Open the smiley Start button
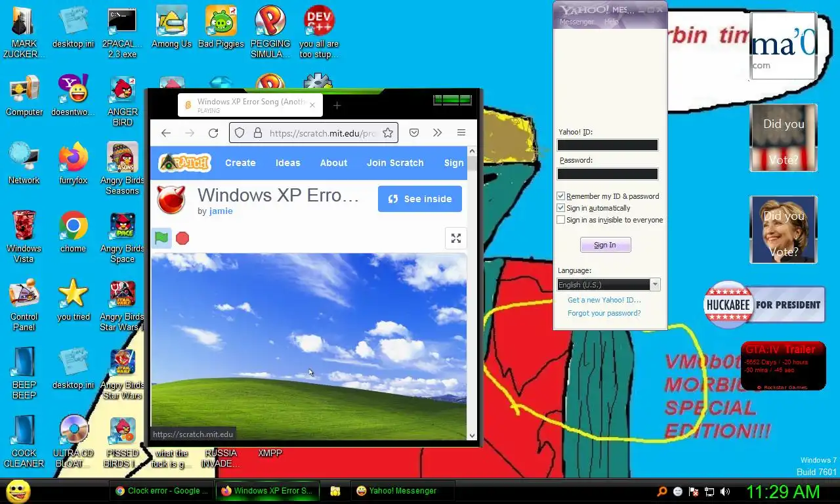 point(18,491)
